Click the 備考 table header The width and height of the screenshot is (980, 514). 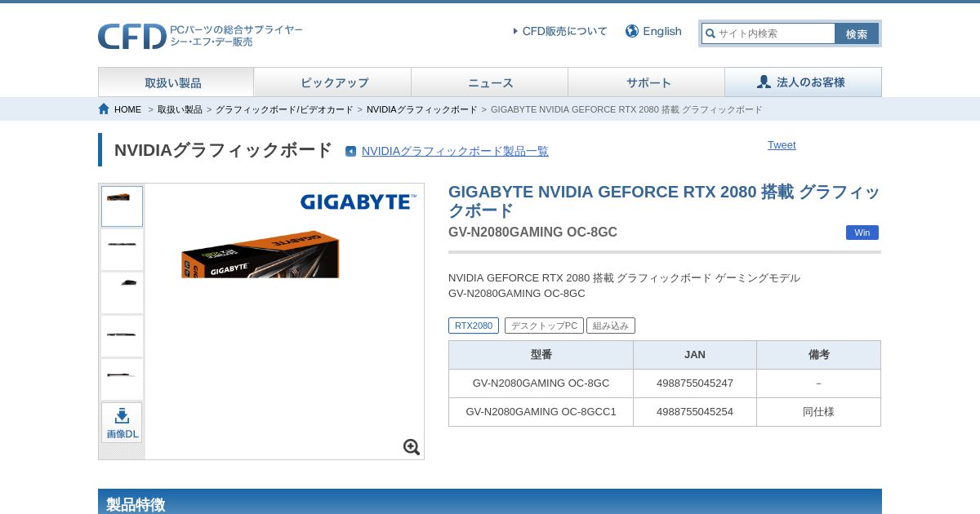tap(819, 355)
